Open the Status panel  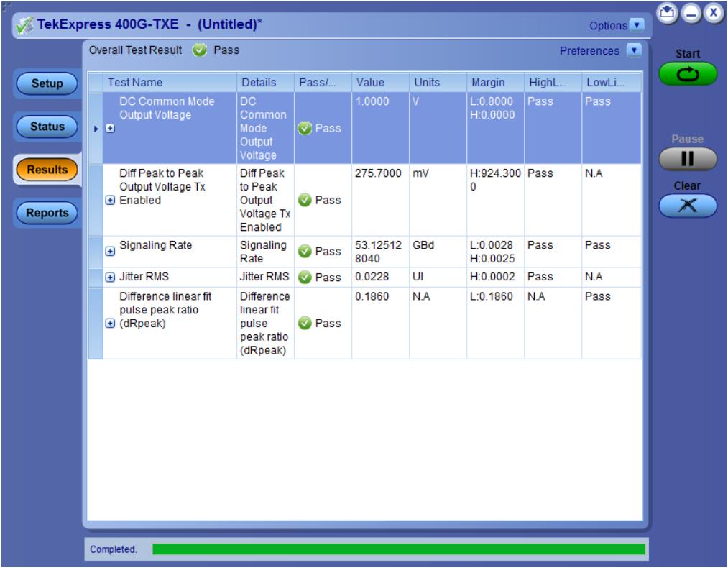(46, 127)
